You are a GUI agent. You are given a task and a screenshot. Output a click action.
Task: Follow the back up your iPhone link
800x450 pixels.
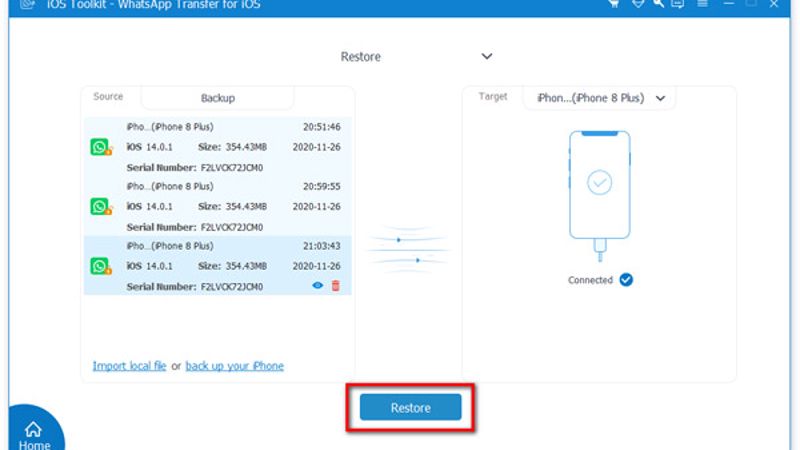coord(235,366)
